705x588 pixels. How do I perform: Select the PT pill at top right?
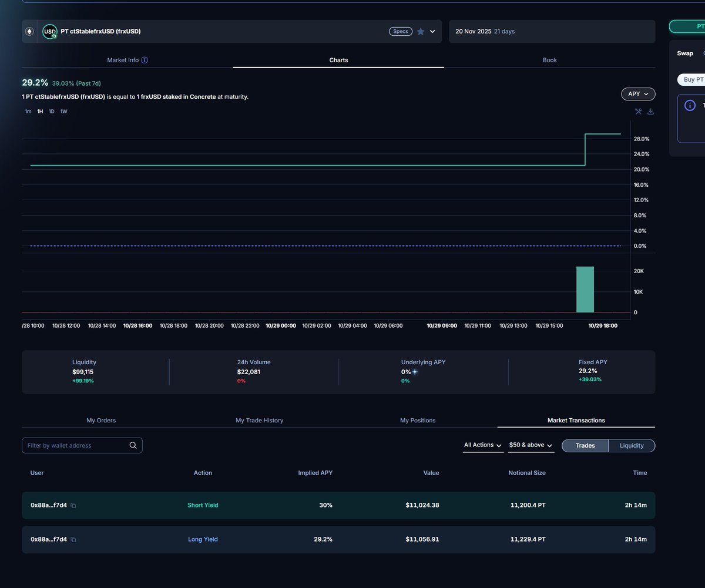click(x=687, y=26)
